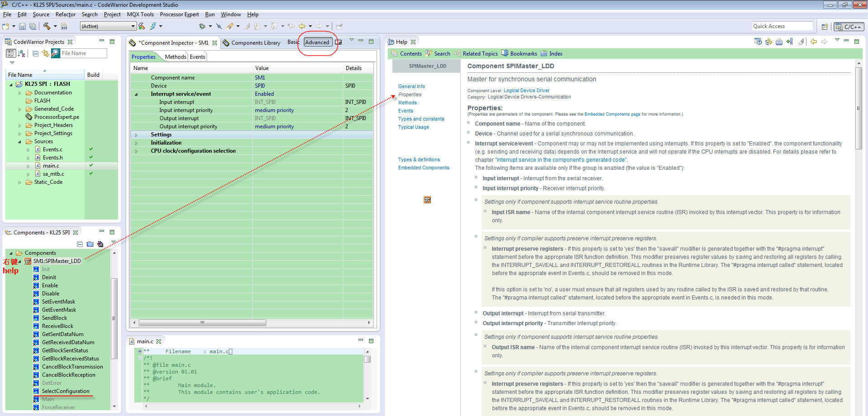Click the Logical Device Driver link
This screenshot has width=868, height=416.
(527, 90)
